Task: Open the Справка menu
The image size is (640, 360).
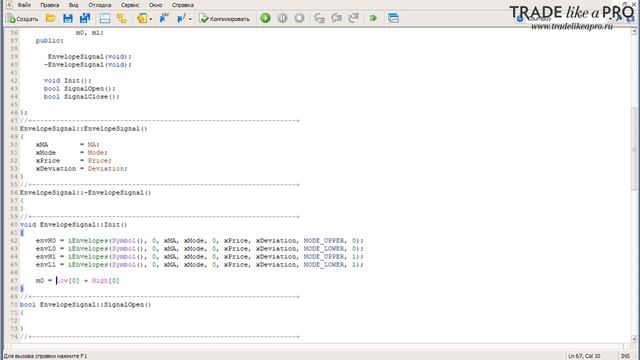Action: 183,5
